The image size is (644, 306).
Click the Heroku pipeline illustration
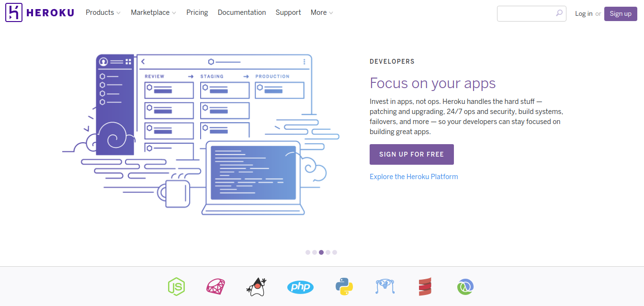tap(201, 135)
